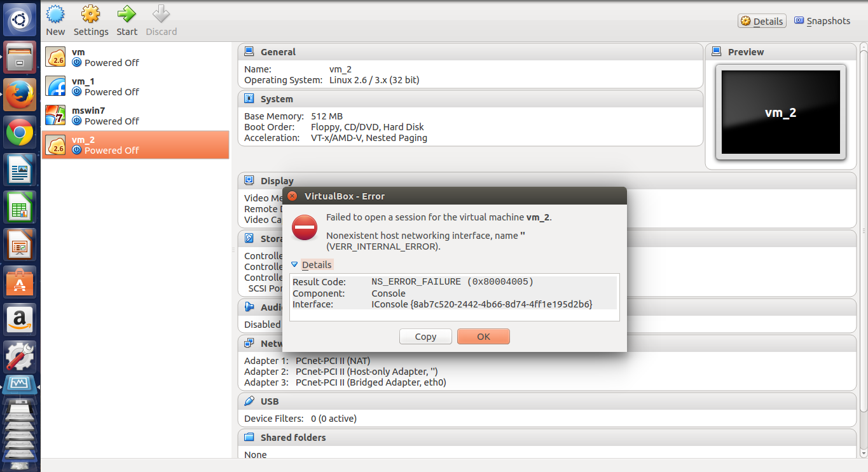Collapse the Details expander in the error dialog
The height and width of the screenshot is (472, 868).
[x=294, y=265]
